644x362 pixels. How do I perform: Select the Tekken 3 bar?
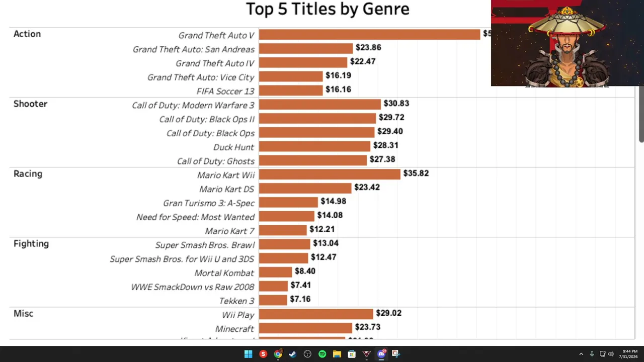click(x=273, y=300)
